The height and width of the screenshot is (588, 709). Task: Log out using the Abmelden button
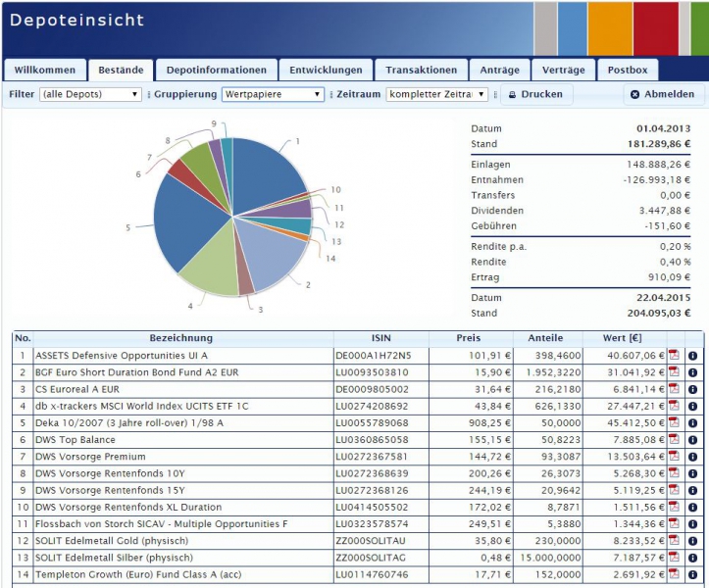click(663, 95)
